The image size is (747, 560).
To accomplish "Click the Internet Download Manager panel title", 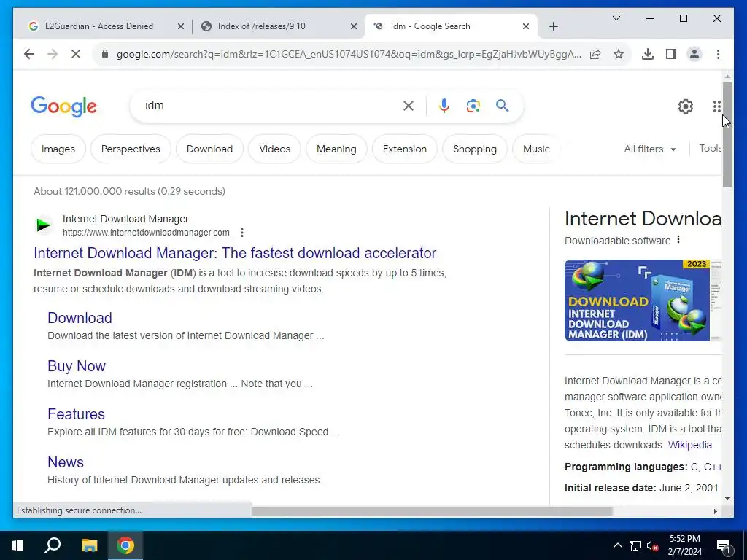I will point(643,219).
